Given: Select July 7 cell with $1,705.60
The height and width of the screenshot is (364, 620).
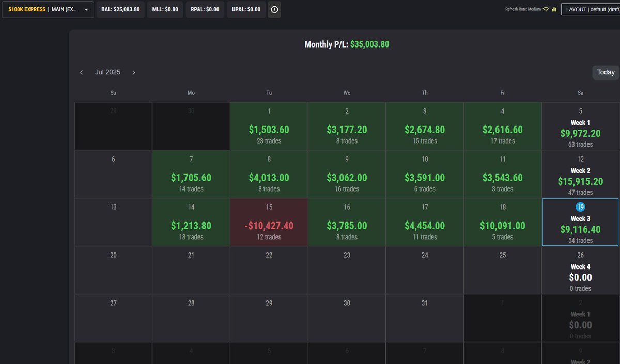Looking at the screenshot, I should coord(191,174).
